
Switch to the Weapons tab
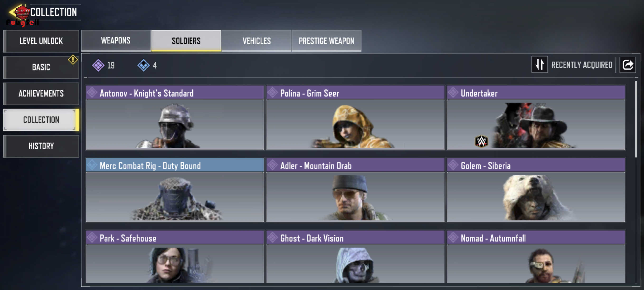pos(116,41)
